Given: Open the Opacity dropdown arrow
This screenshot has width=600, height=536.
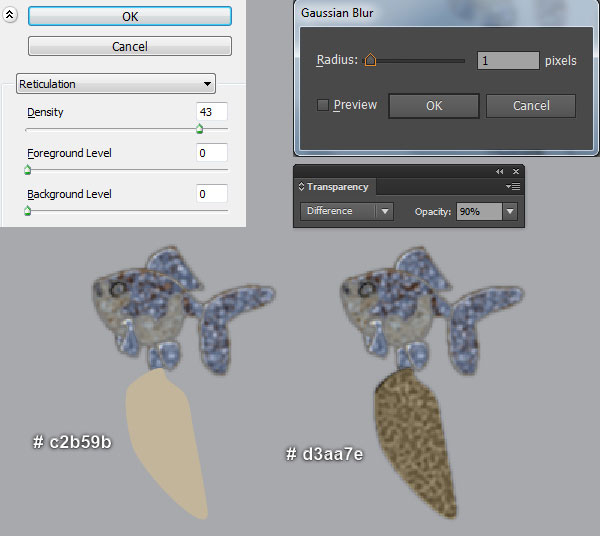Looking at the screenshot, I should click(510, 212).
